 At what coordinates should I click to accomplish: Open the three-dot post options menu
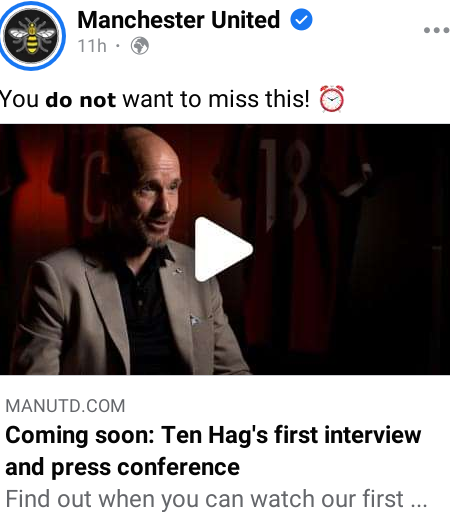[x=436, y=30]
